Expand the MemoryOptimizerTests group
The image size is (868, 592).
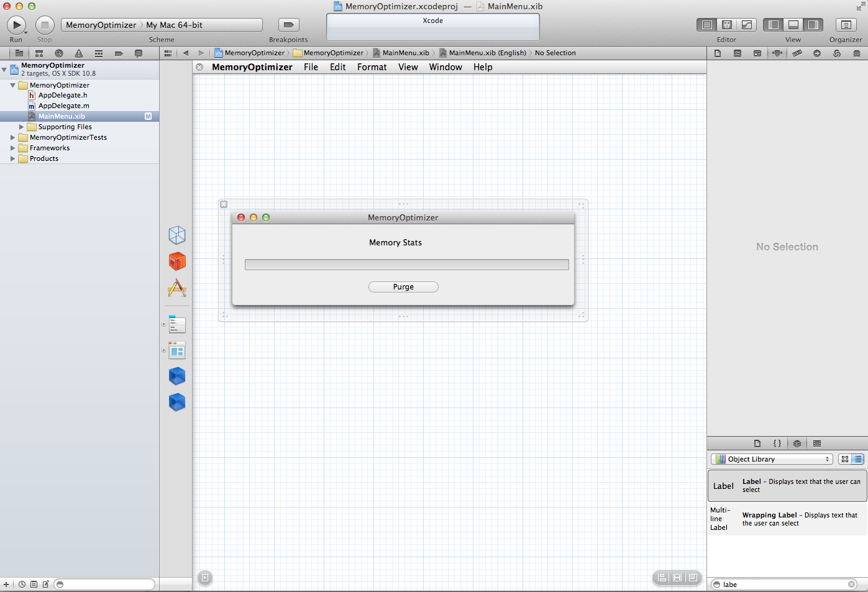coord(12,137)
